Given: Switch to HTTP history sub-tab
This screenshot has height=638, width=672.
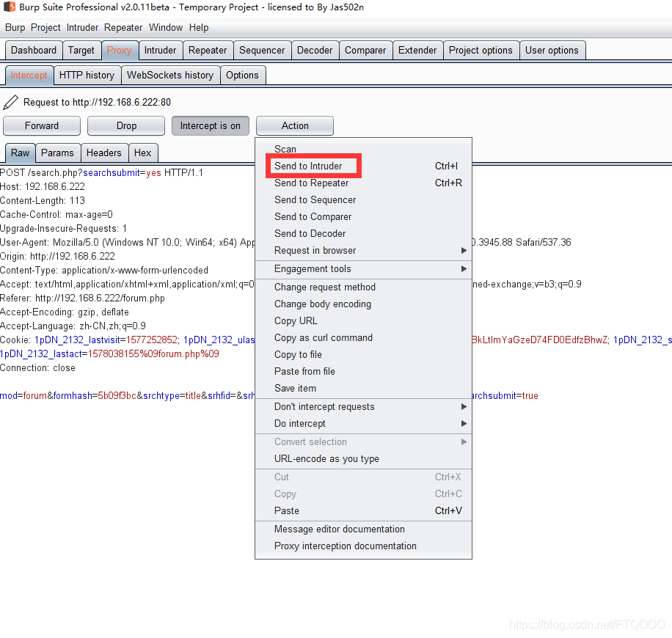Looking at the screenshot, I should pos(87,76).
